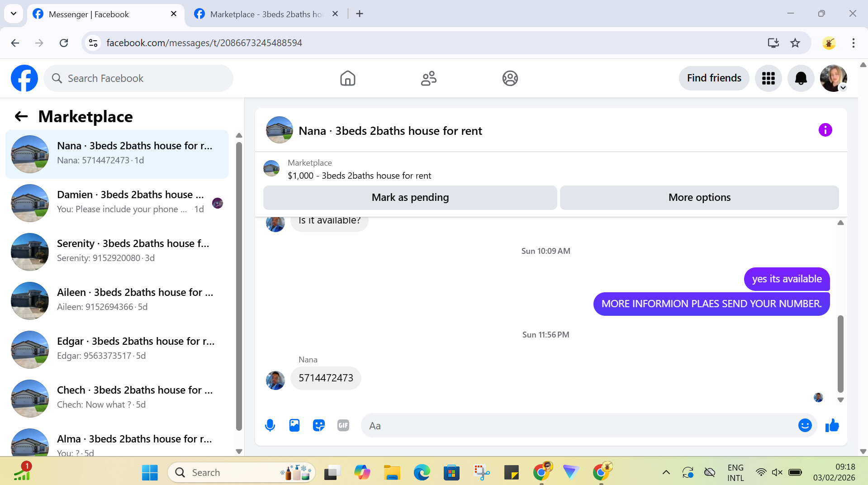Send a voice clip with the microphone icon
Image resolution: width=868 pixels, height=485 pixels.
(270, 426)
